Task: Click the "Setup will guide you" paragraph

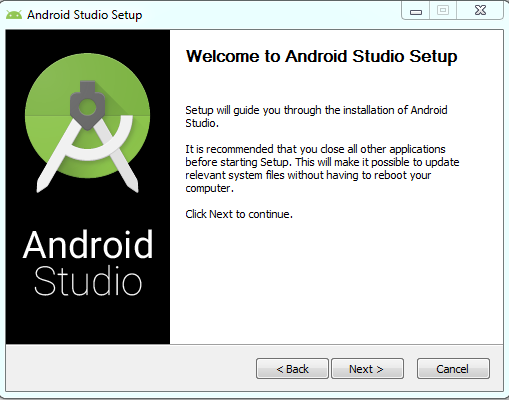Action: coord(316,117)
